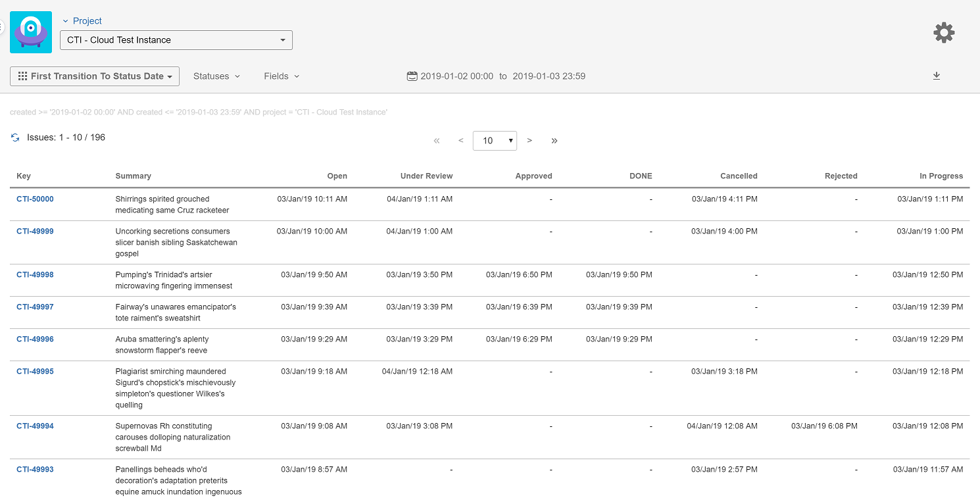Viewport: 980px width, 500px height.
Task: Go to previous page with left arrow
Action: tap(460, 140)
